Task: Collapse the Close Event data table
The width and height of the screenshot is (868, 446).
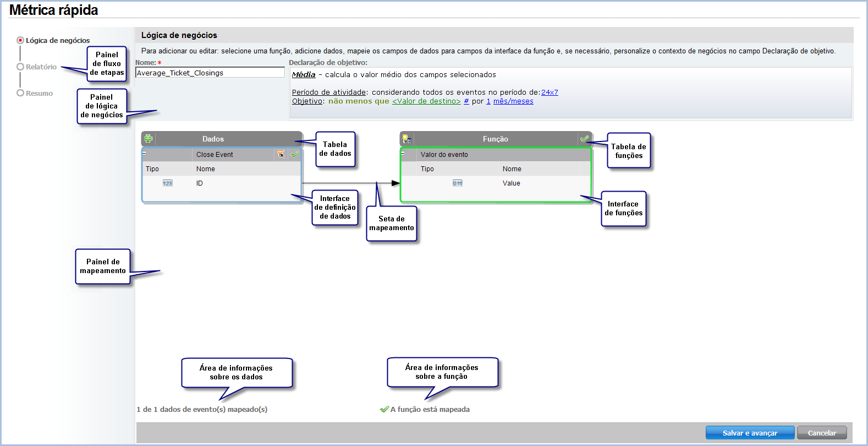Action: pyautogui.click(x=145, y=154)
